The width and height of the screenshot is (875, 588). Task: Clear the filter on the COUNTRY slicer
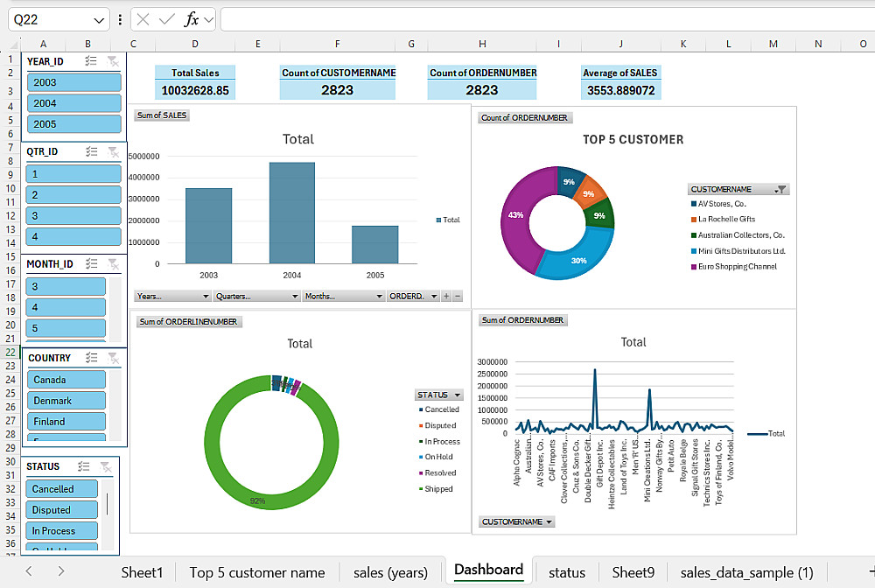[113, 358]
